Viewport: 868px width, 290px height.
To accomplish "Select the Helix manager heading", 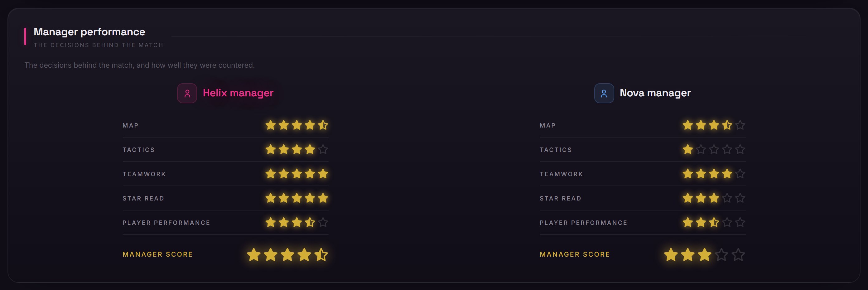I will click(x=238, y=93).
